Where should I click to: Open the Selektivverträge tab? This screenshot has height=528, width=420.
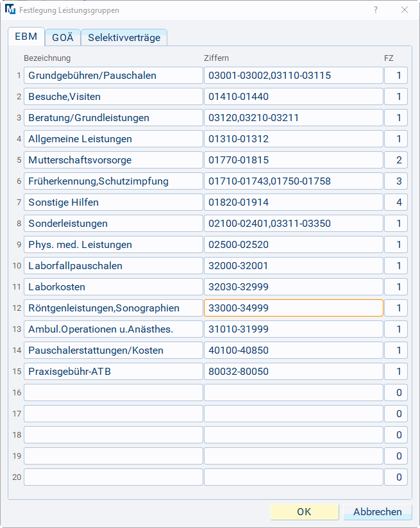(x=124, y=37)
